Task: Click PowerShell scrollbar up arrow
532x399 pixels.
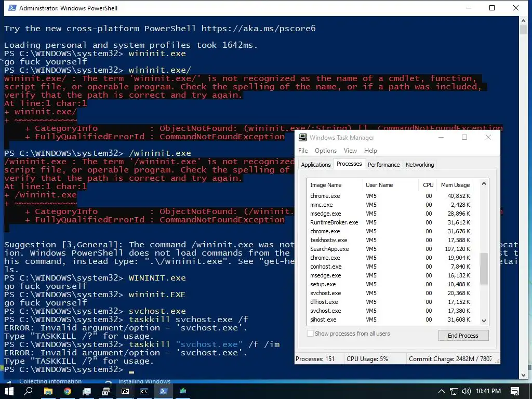Action: 523,21
